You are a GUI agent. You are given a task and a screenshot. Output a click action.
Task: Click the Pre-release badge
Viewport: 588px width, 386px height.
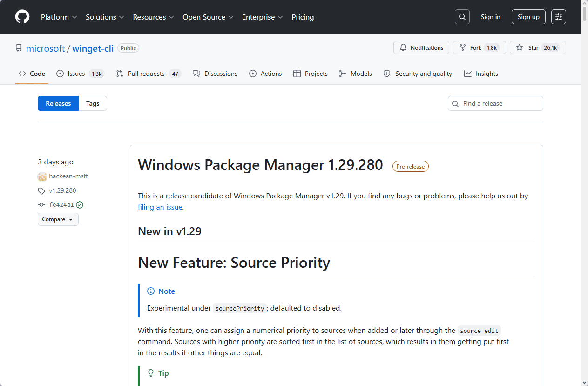pos(411,166)
